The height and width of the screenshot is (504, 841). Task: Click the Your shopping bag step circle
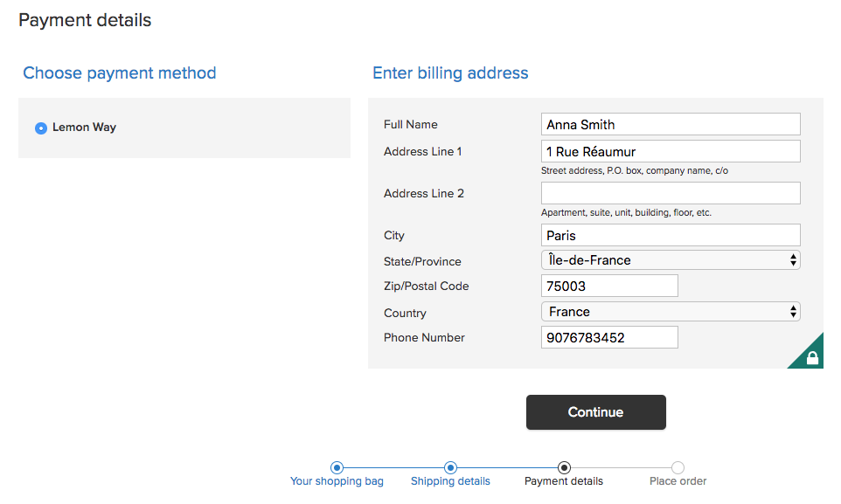337,467
